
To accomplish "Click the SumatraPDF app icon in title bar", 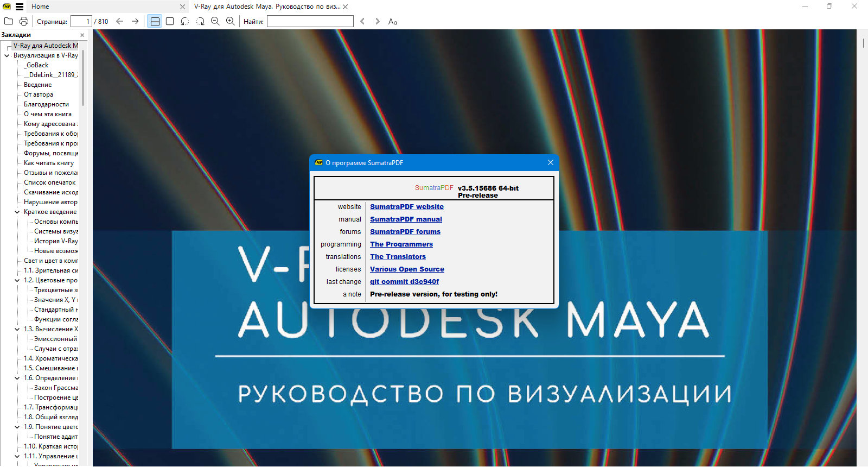I will 7,7.
